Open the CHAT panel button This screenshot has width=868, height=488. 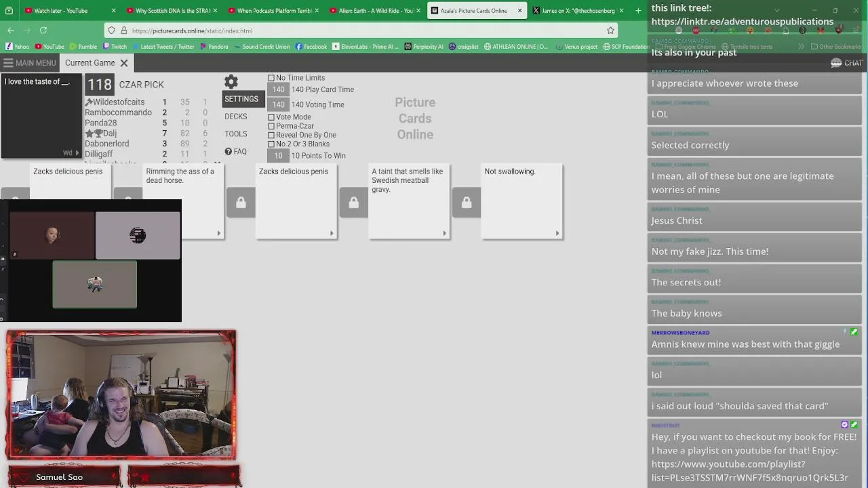pos(846,63)
